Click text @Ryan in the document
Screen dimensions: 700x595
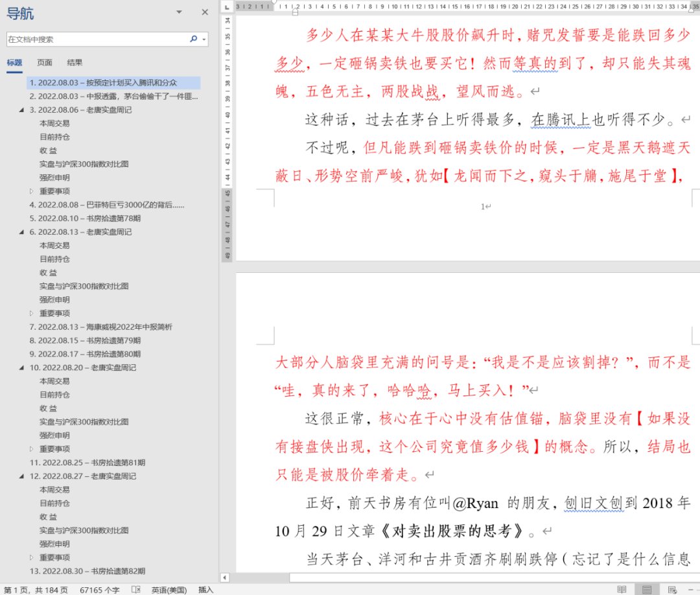pyautogui.click(x=475, y=504)
